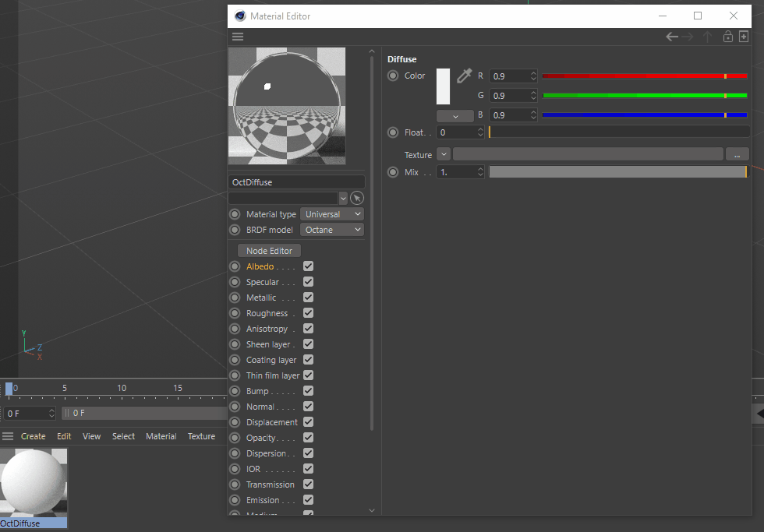Toggle the Coating layer checkbox
Screen dimensions: 764x532
(308, 360)
